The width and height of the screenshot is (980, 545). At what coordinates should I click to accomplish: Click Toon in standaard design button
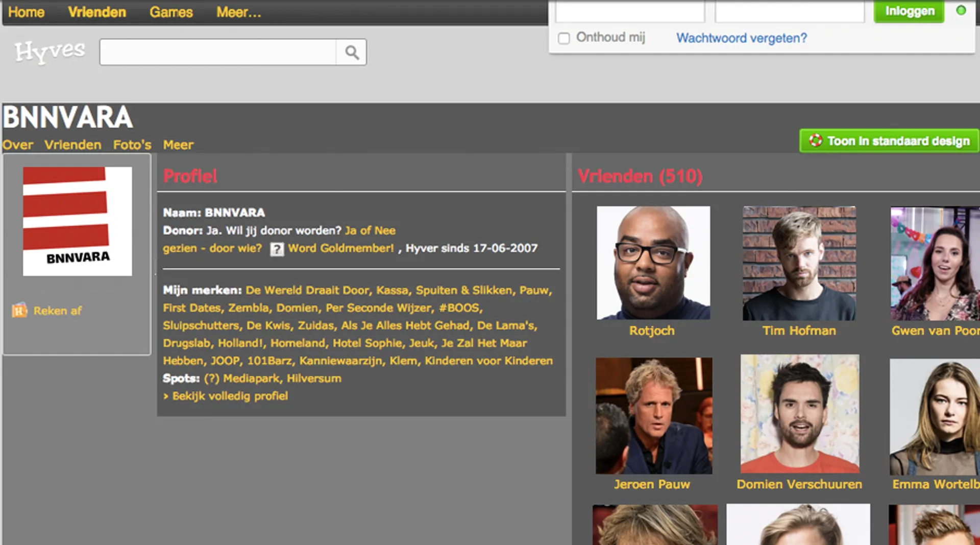(x=889, y=141)
